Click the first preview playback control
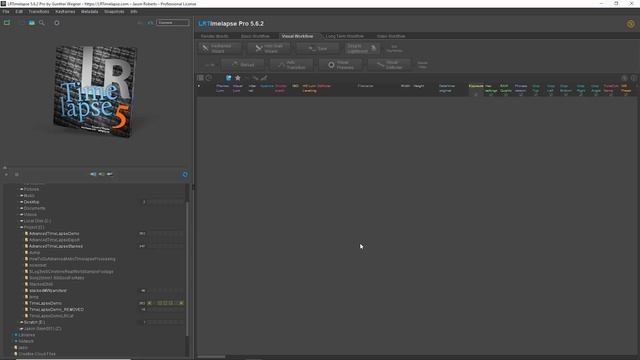 click(x=93, y=174)
